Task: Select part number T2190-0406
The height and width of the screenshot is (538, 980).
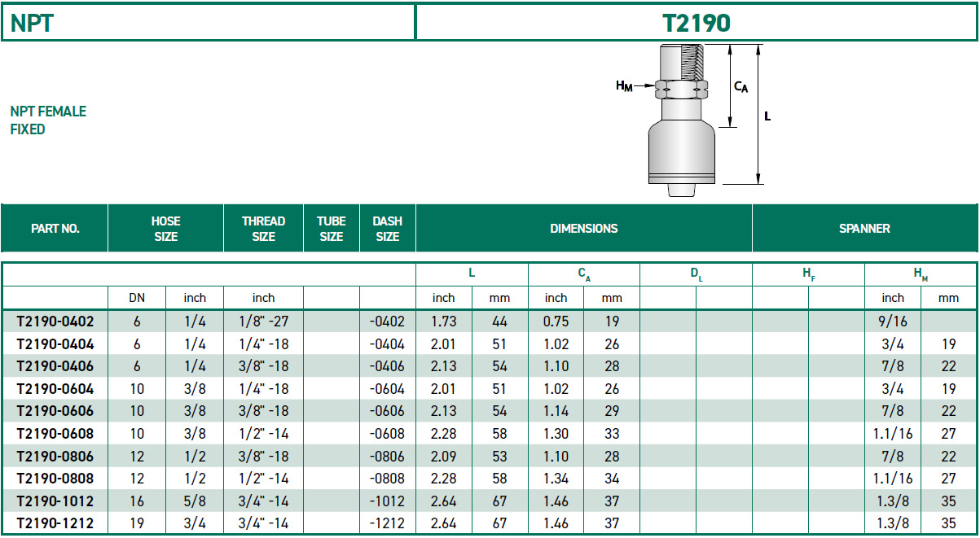Action: pyautogui.click(x=55, y=366)
